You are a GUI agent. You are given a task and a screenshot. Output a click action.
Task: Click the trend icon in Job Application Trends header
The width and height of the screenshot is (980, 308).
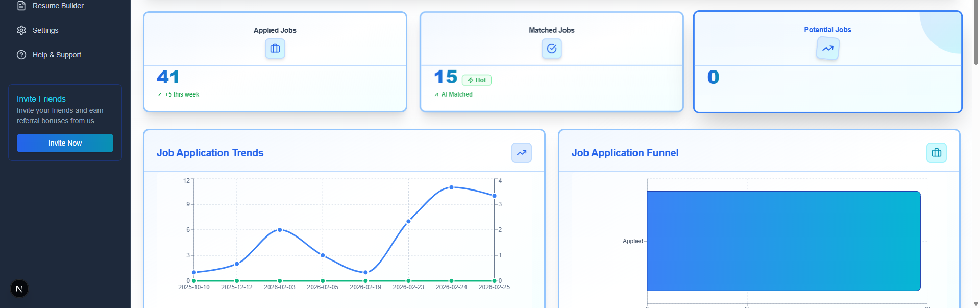click(521, 153)
